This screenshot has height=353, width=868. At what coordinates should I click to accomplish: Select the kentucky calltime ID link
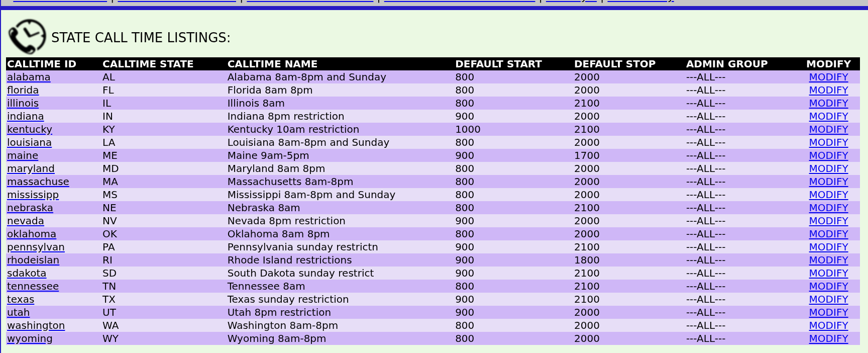tap(30, 129)
